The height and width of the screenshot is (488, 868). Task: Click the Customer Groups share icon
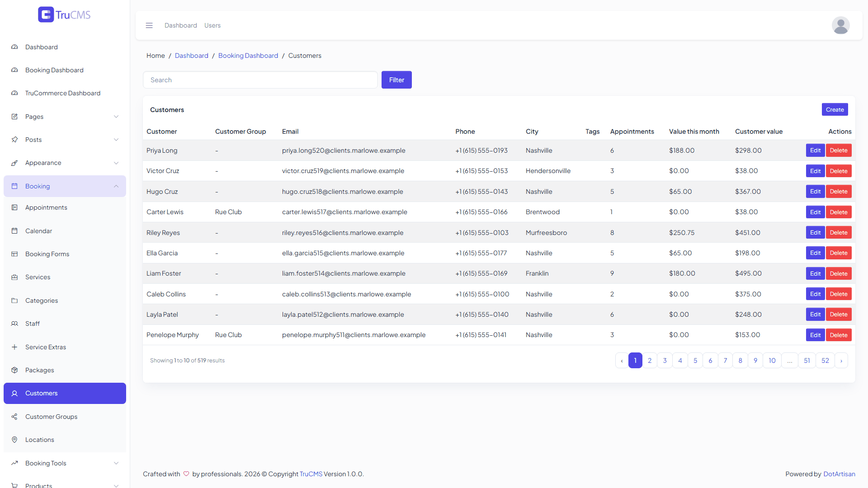click(x=14, y=417)
